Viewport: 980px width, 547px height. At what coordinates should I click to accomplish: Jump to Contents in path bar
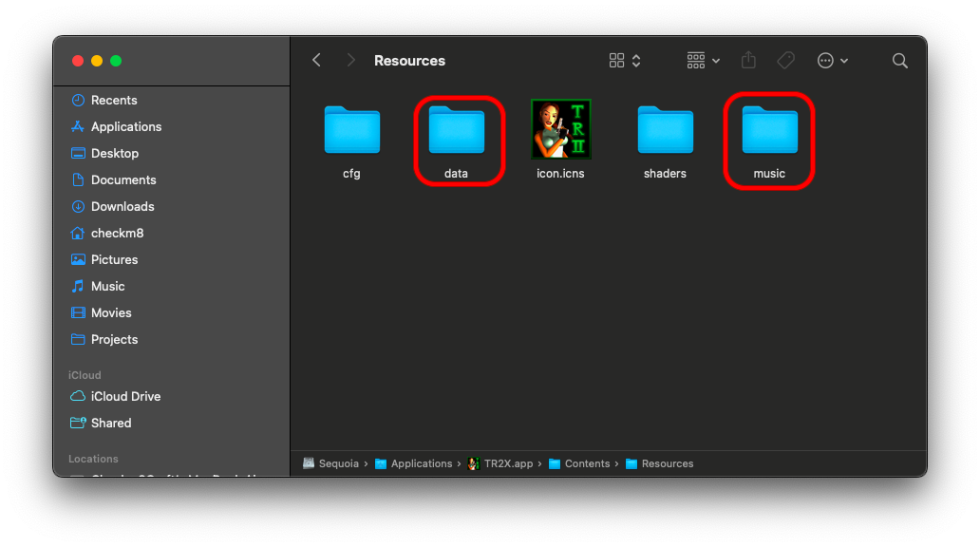[586, 464]
